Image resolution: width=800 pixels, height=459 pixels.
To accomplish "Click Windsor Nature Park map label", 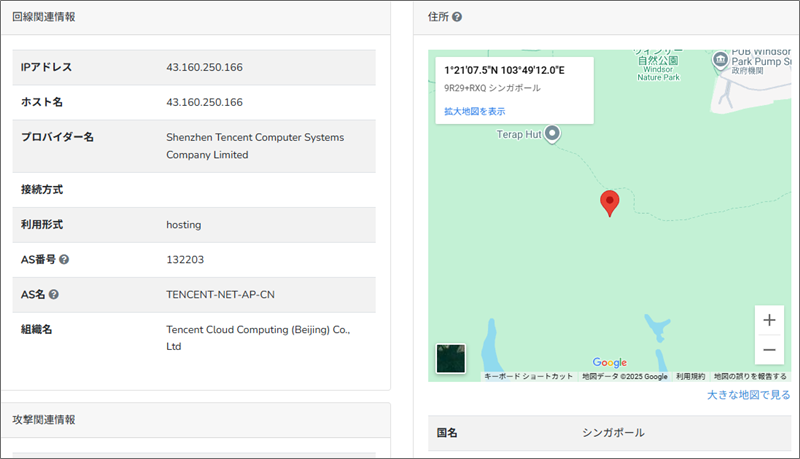I will pyautogui.click(x=658, y=66).
